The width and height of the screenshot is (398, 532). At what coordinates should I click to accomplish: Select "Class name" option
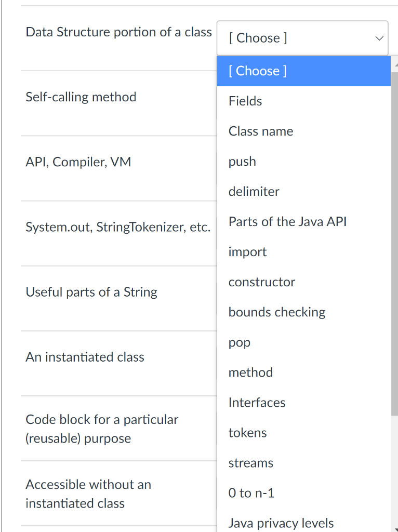pyautogui.click(x=260, y=131)
